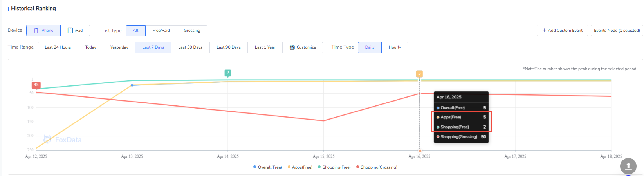Switch time type to Hourly
The height and width of the screenshot is (176, 644).
point(395,47)
